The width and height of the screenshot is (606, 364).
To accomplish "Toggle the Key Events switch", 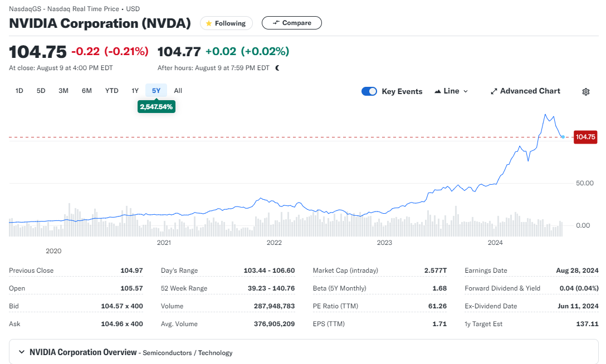I will 369,91.
